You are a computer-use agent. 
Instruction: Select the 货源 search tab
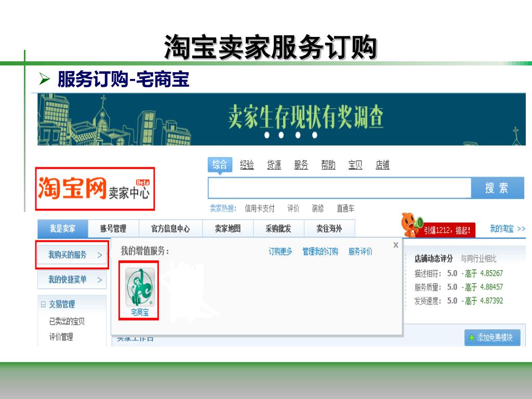(x=274, y=165)
